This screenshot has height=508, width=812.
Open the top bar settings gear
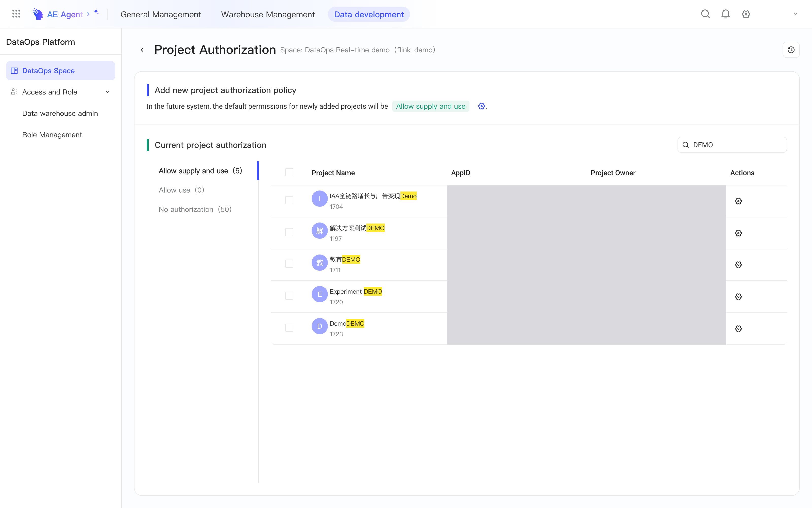click(x=746, y=14)
